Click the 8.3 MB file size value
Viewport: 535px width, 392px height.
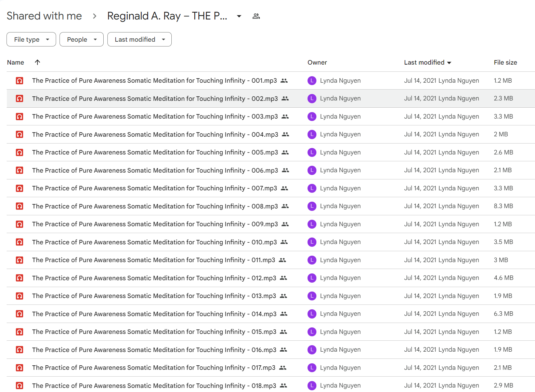tap(504, 206)
